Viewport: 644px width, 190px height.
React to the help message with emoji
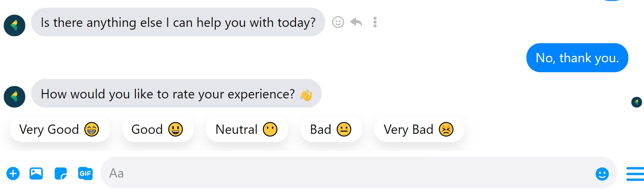pos(338,22)
